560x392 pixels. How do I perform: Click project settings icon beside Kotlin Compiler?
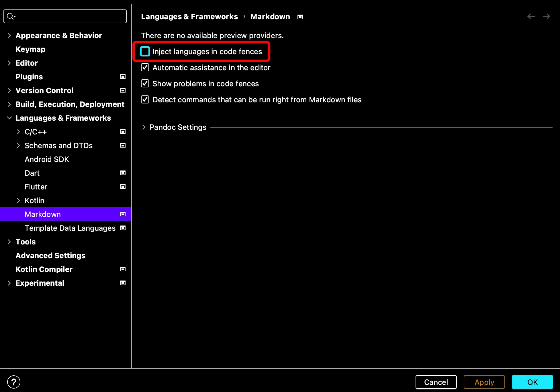click(123, 269)
